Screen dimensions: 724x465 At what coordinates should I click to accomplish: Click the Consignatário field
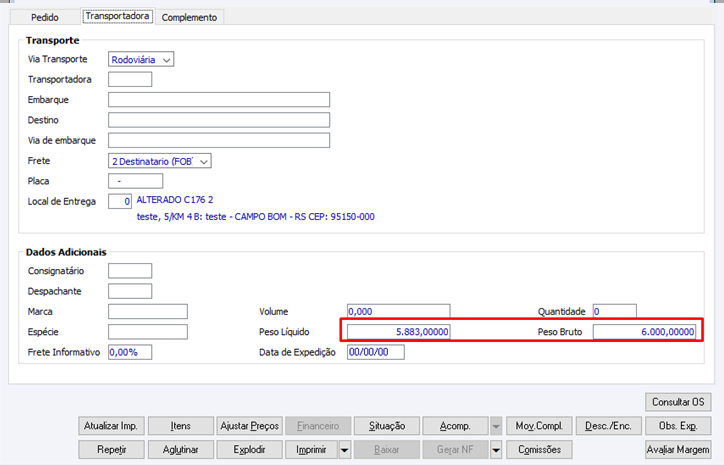(x=130, y=271)
